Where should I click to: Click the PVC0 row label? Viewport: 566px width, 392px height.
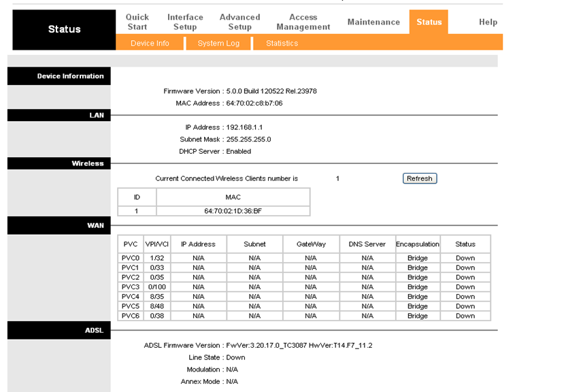131,258
